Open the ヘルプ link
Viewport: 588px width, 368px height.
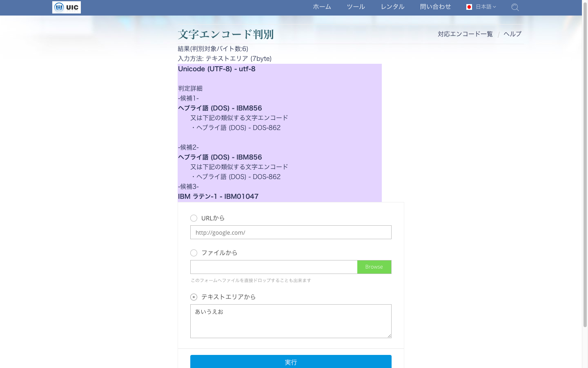[512, 34]
